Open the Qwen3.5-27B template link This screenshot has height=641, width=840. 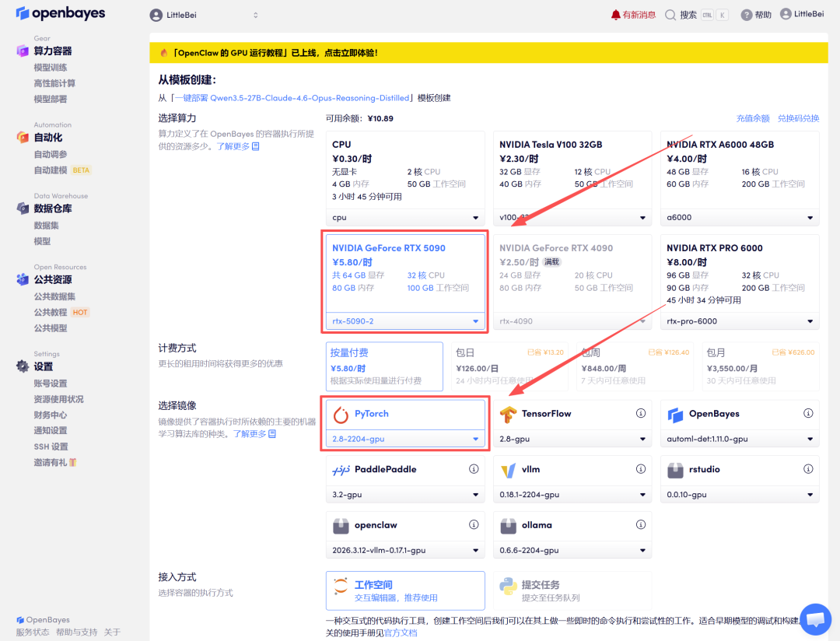(x=292, y=98)
